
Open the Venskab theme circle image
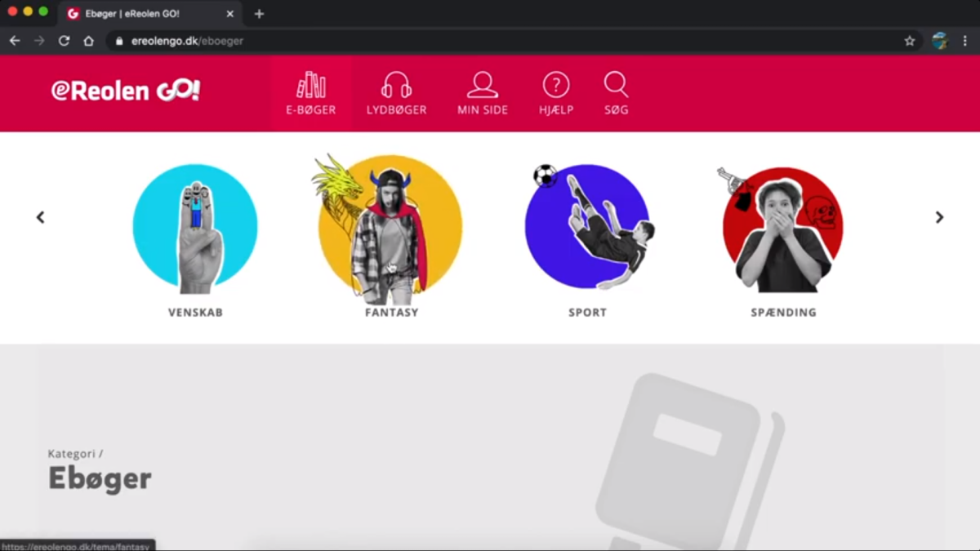[x=195, y=229]
